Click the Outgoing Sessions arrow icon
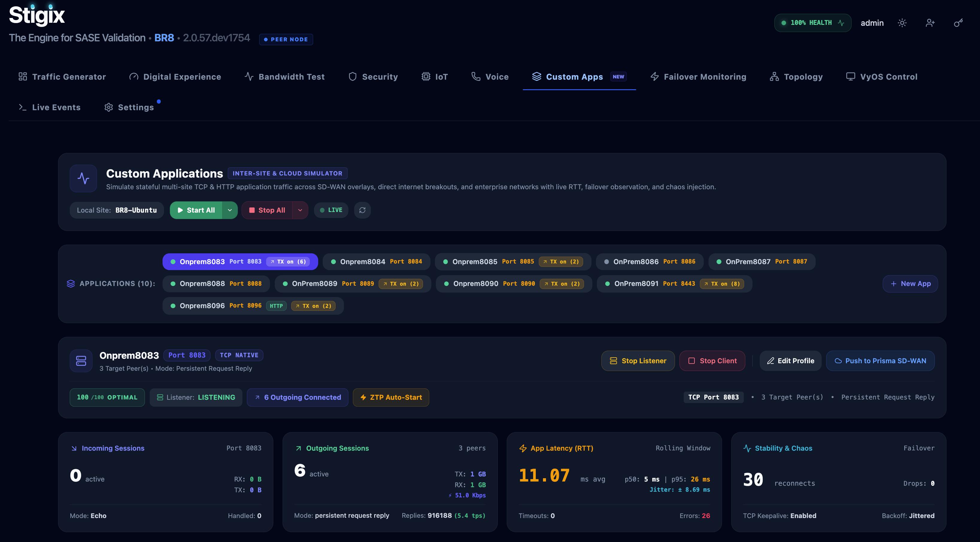Image resolution: width=980 pixels, height=542 pixels. tap(298, 448)
